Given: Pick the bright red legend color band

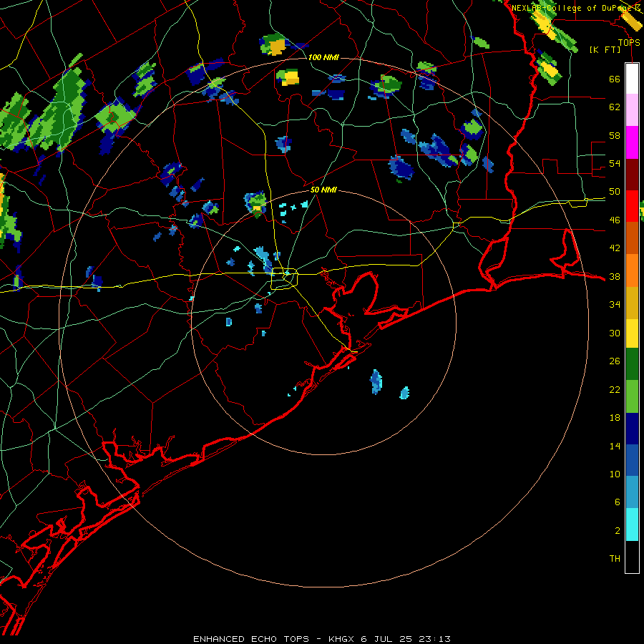Looking at the screenshot, I should pos(632,206).
